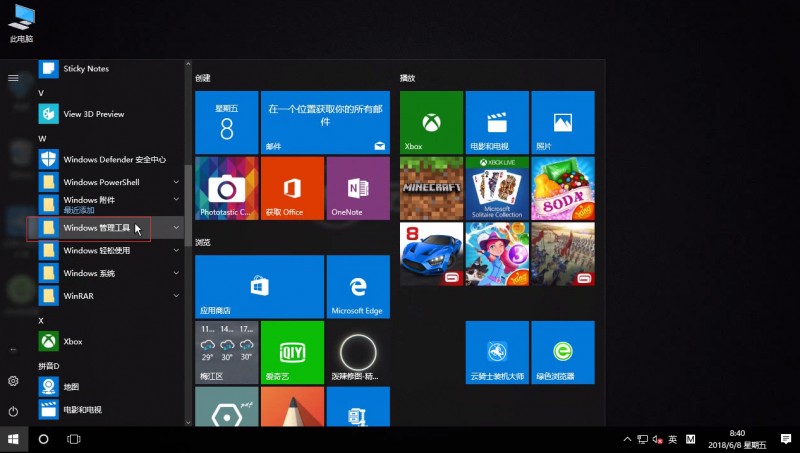Open the hamburger menu in Start
800x453 pixels.
(13, 78)
